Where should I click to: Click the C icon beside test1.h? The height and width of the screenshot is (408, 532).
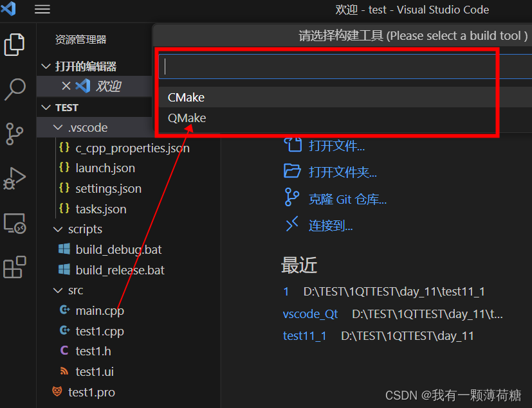[64, 350]
